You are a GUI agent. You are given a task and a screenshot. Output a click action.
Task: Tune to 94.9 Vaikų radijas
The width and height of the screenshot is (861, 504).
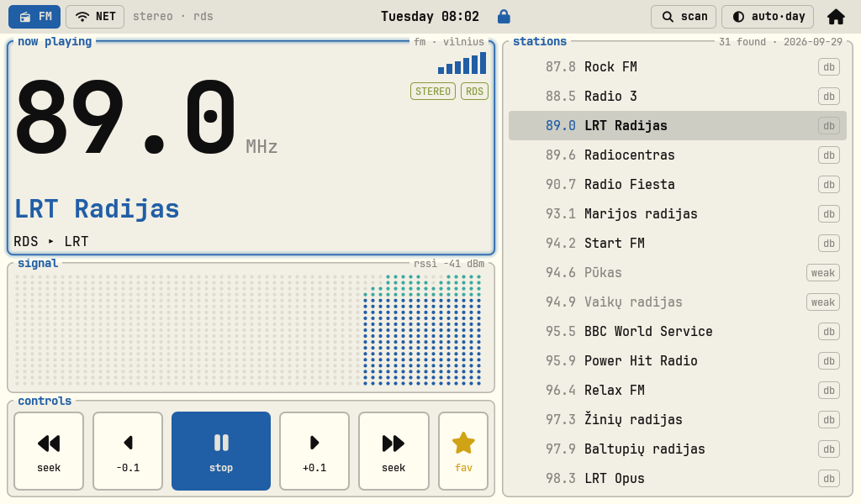(678, 302)
